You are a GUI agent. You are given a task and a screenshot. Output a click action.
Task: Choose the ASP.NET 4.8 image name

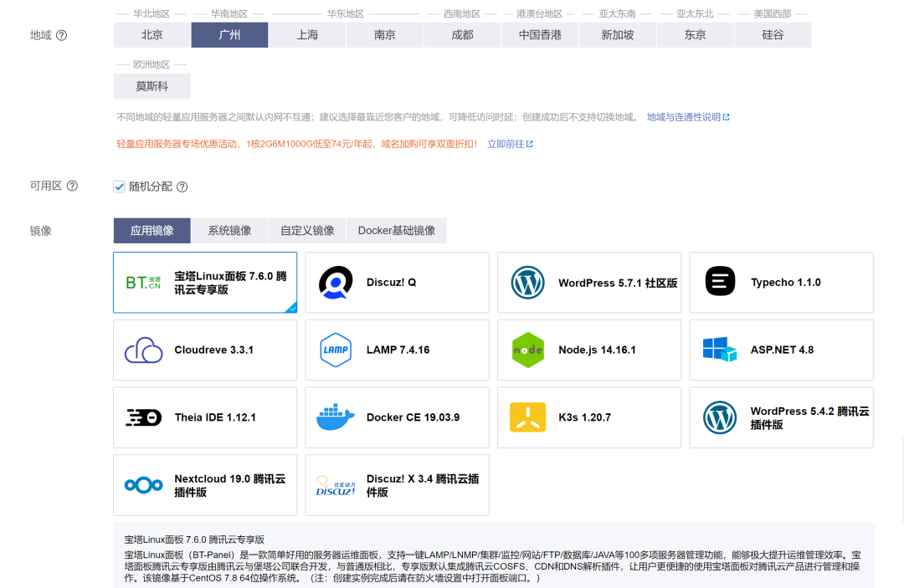coord(782,350)
